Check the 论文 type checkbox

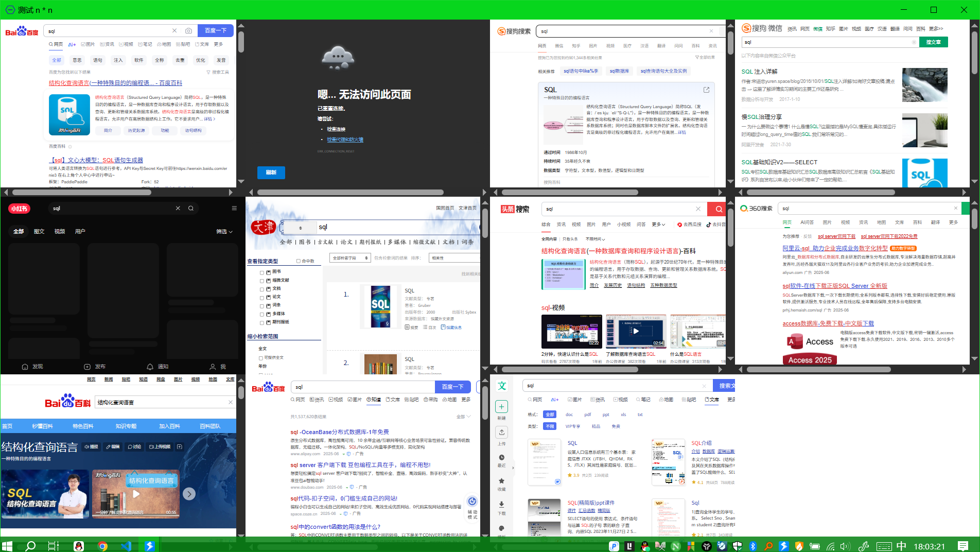tap(262, 298)
